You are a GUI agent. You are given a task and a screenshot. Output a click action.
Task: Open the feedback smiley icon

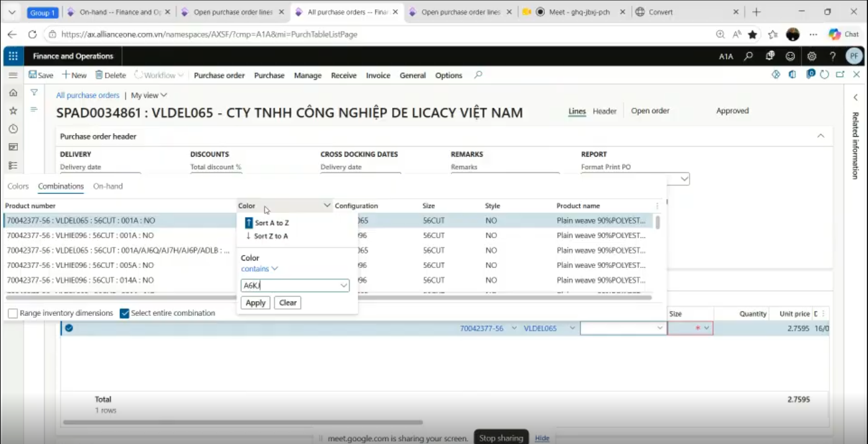click(x=790, y=56)
